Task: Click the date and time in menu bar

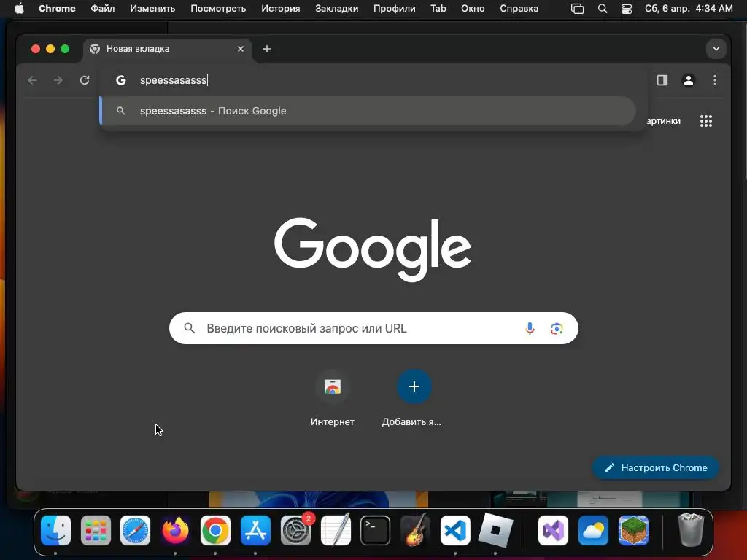Action: (689, 9)
